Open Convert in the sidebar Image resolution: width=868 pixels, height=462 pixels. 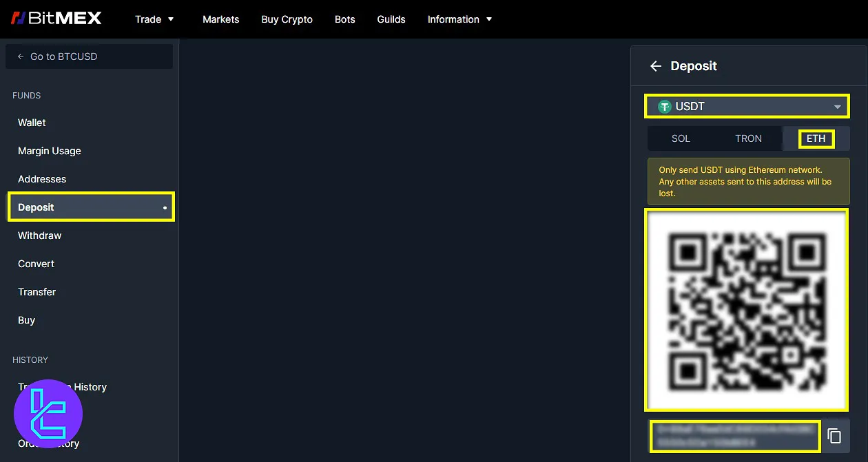36,264
